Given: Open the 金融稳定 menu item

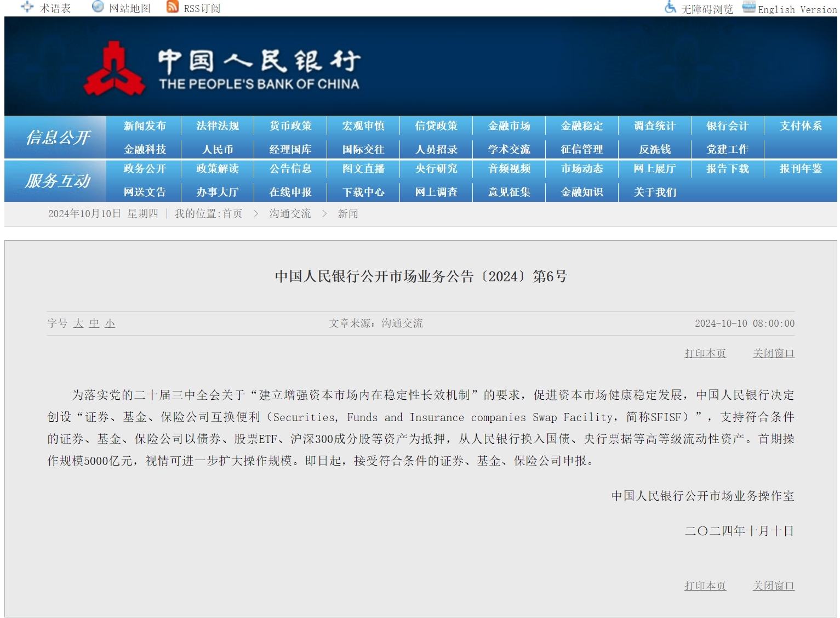Looking at the screenshot, I should 582,126.
